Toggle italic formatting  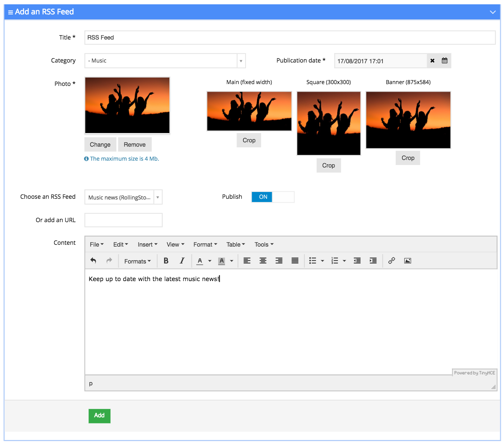coord(182,261)
